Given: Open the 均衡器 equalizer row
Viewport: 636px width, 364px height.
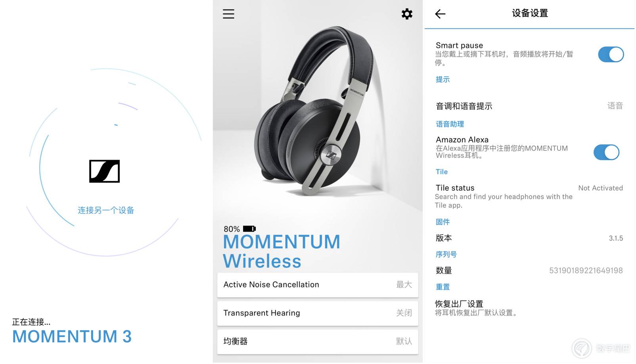Looking at the screenshot, I should (x=318, y=341).
